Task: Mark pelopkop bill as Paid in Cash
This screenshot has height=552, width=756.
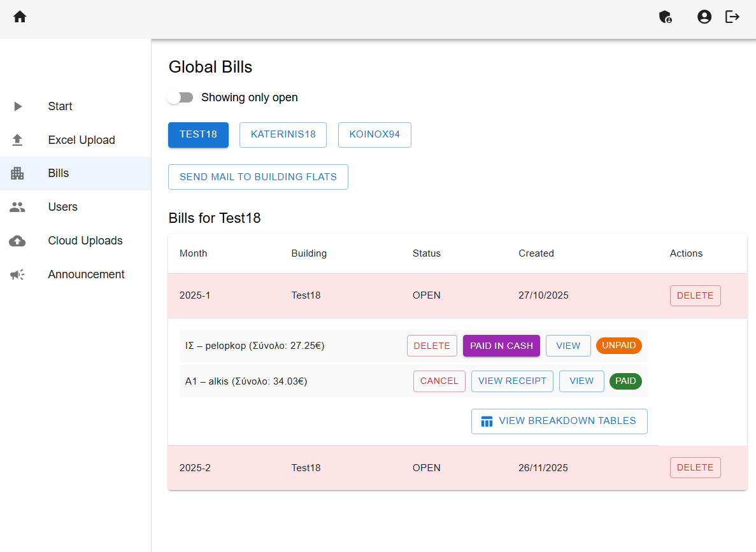Action: 501,346
